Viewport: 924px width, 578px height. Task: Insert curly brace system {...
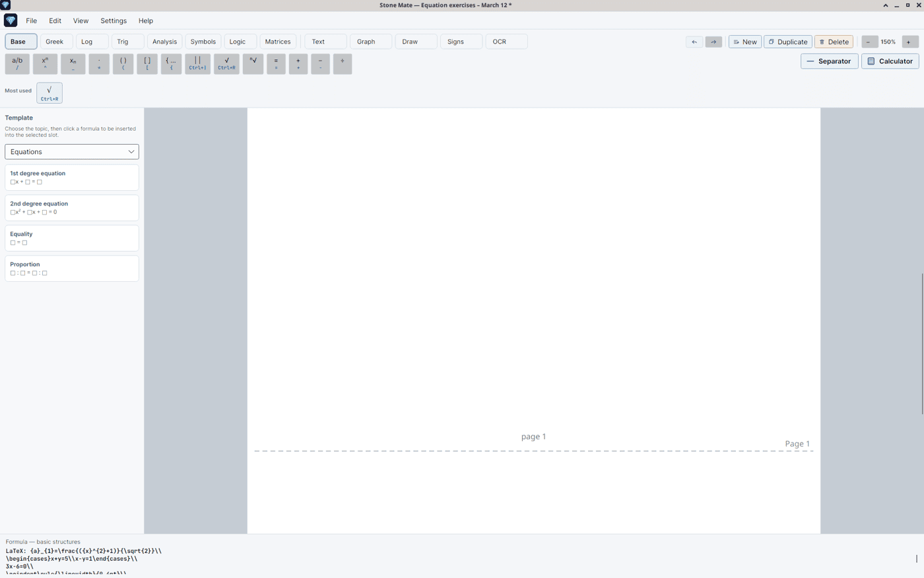coord(171,63)
